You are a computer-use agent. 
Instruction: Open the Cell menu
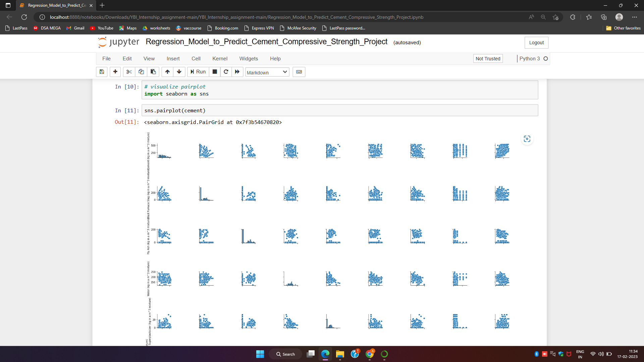(196, 59)
